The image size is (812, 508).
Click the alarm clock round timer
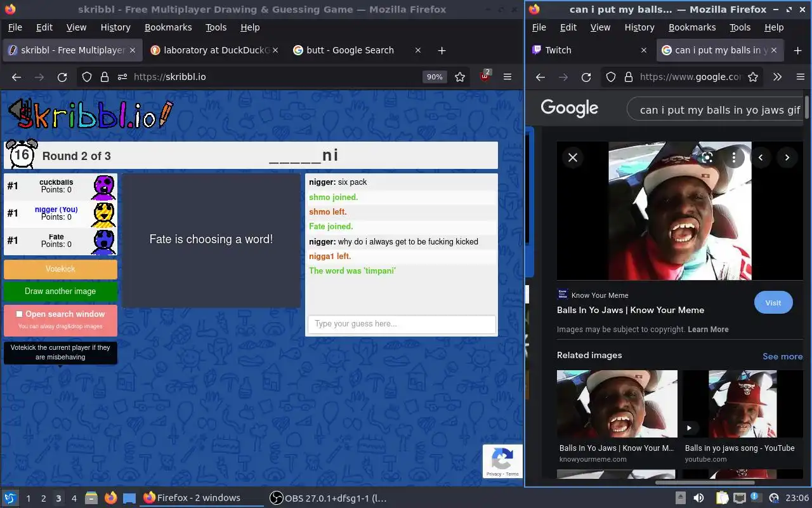pyautogui.click(x=22, y=154)
